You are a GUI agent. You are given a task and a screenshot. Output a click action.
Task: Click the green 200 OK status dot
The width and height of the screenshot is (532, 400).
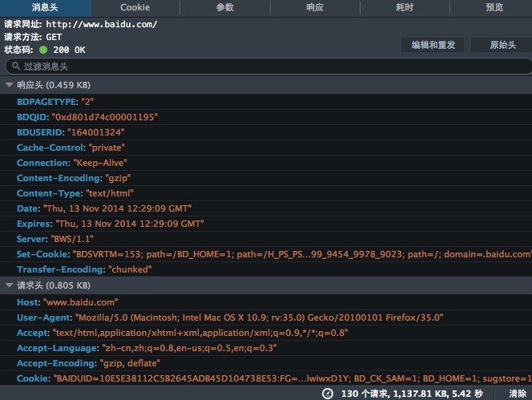pos(43,50)
